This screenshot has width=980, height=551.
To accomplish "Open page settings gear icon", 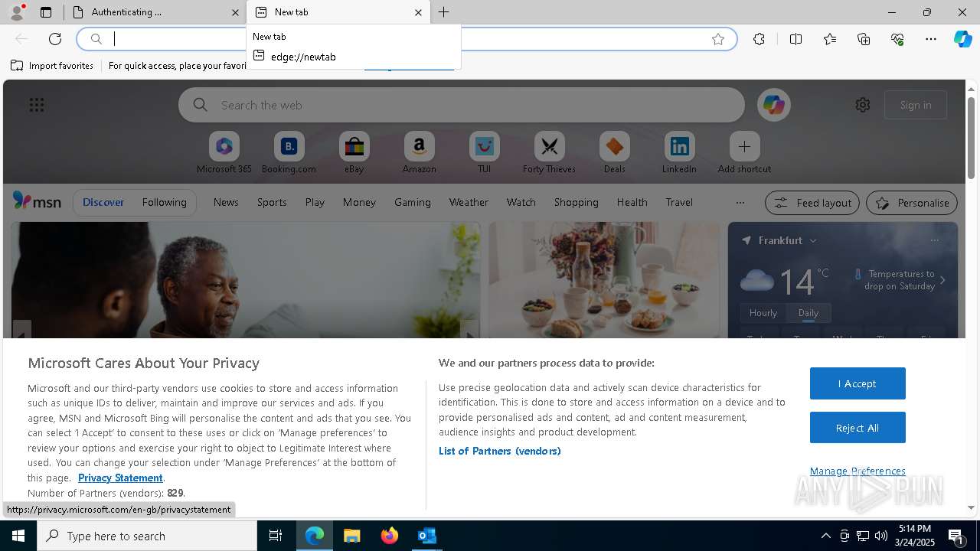I will point(863,105).
